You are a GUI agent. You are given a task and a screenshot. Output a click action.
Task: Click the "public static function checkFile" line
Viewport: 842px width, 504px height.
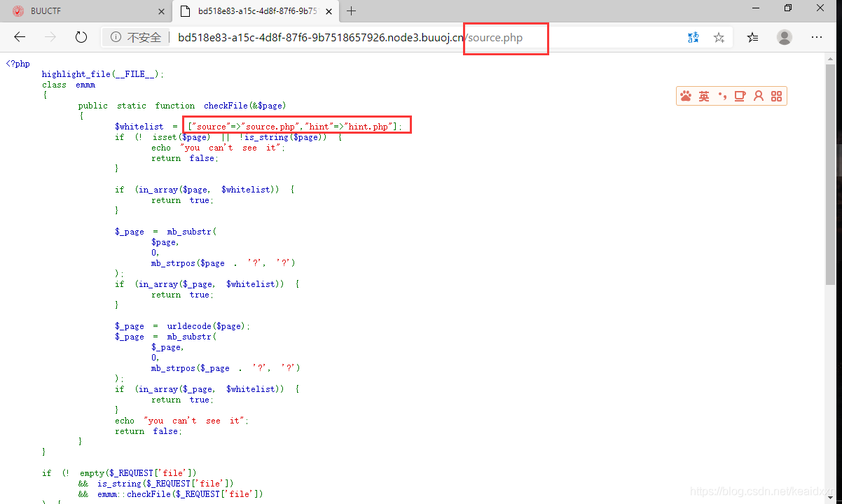(182, 106)
